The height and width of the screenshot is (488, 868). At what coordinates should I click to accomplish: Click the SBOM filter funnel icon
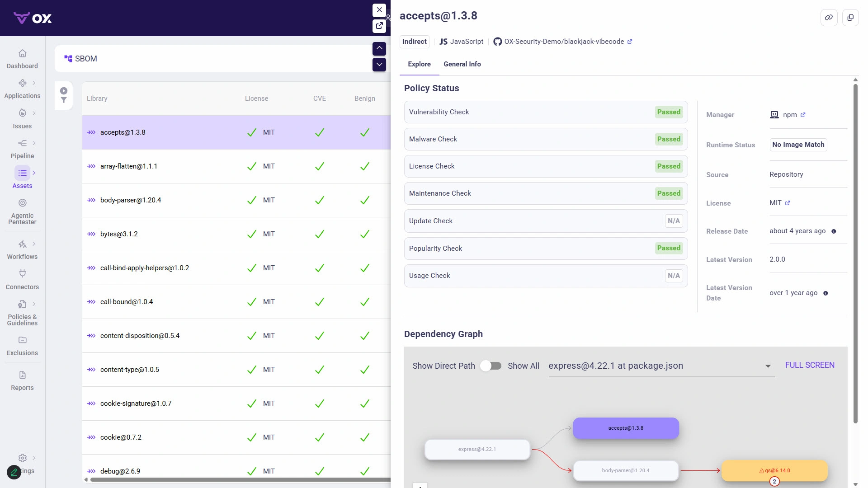(64, 100)
